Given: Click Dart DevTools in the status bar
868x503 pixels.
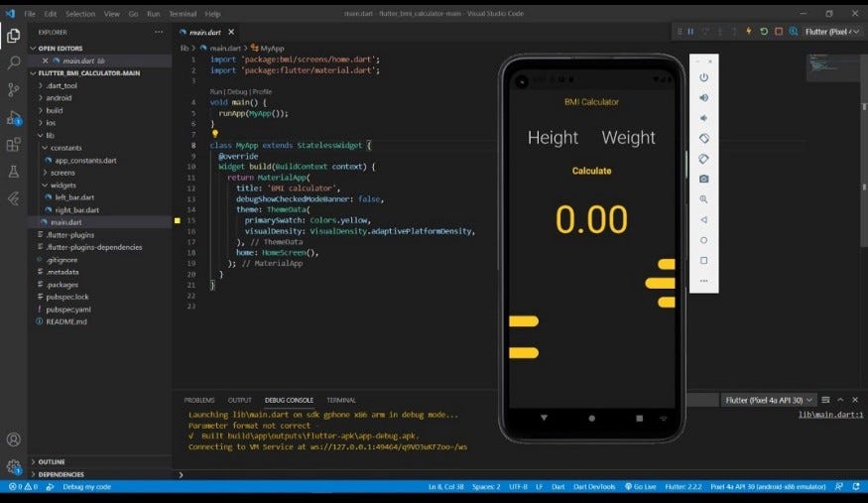Looking at the screenshot, I should tap(594, 486).
